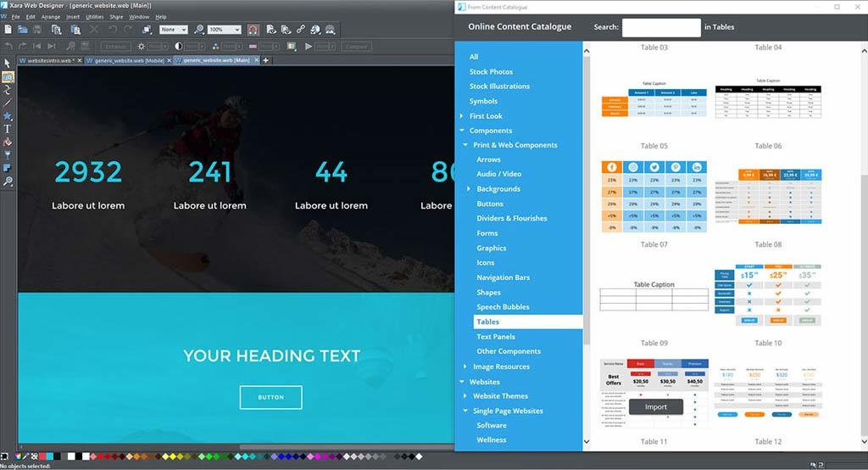The height and width of the screenshot is (470, 868).
Task: Pick the Text tool
Action: [8, 129]
